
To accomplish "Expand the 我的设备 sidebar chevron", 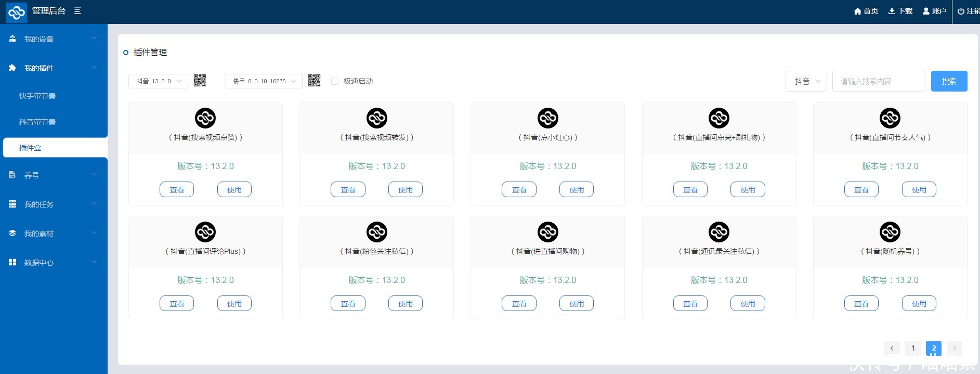I will (x=94, y=38).
